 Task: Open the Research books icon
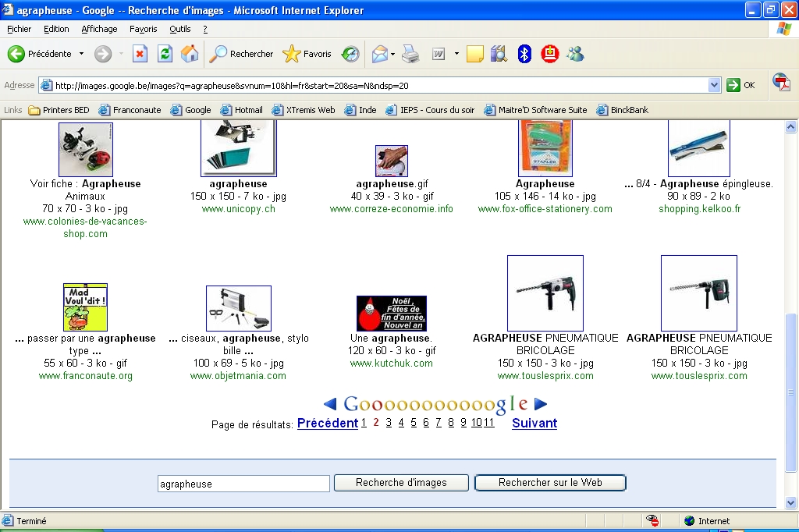499,54
